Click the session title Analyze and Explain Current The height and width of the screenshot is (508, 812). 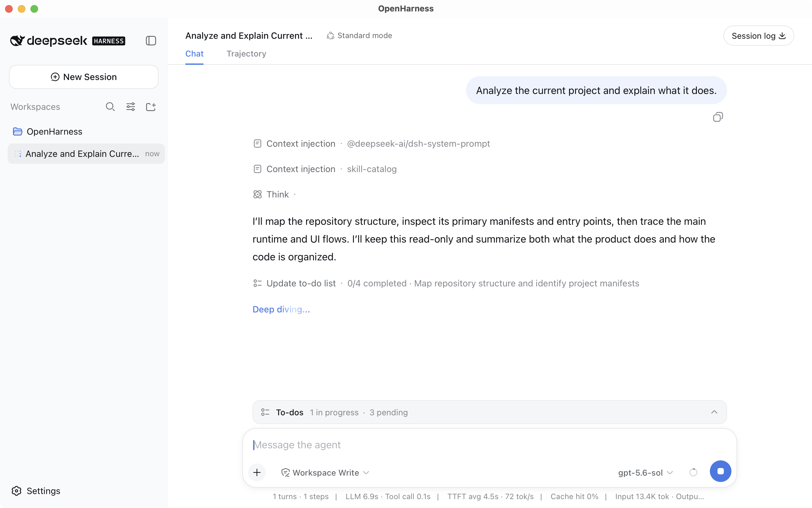click(x=249, y=36)
